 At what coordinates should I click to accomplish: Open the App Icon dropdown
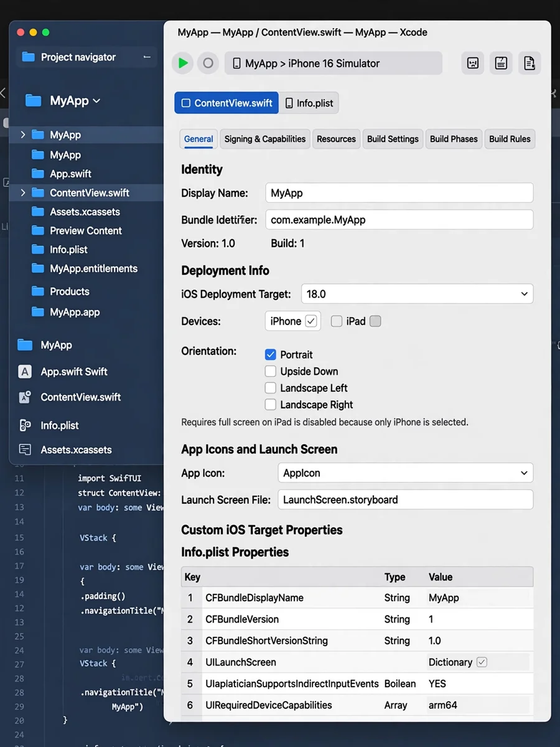405,473
